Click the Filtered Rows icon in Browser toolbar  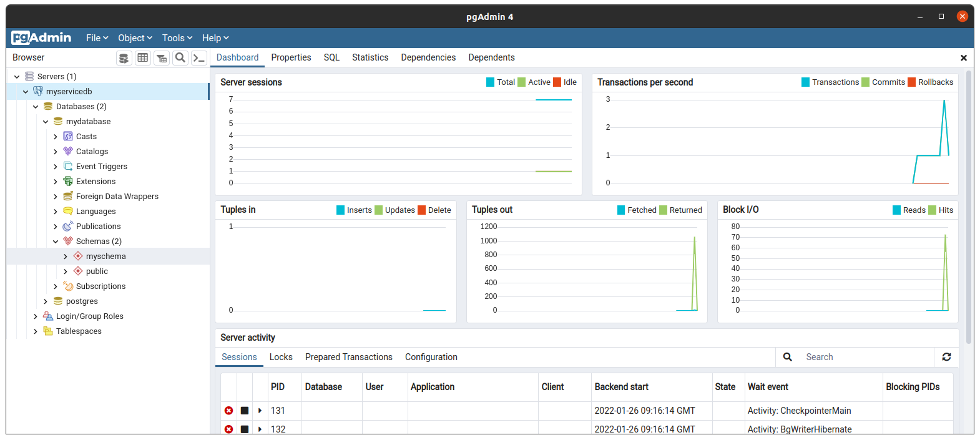[162, 58]
